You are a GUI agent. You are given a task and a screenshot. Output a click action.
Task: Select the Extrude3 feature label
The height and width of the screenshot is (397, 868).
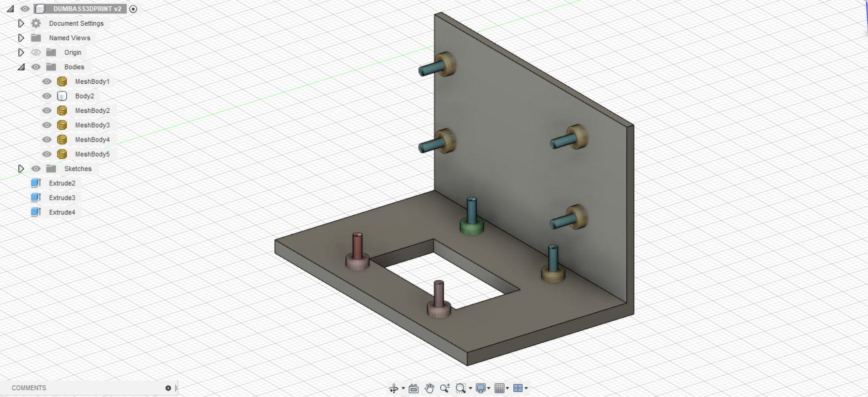[62, 198]
